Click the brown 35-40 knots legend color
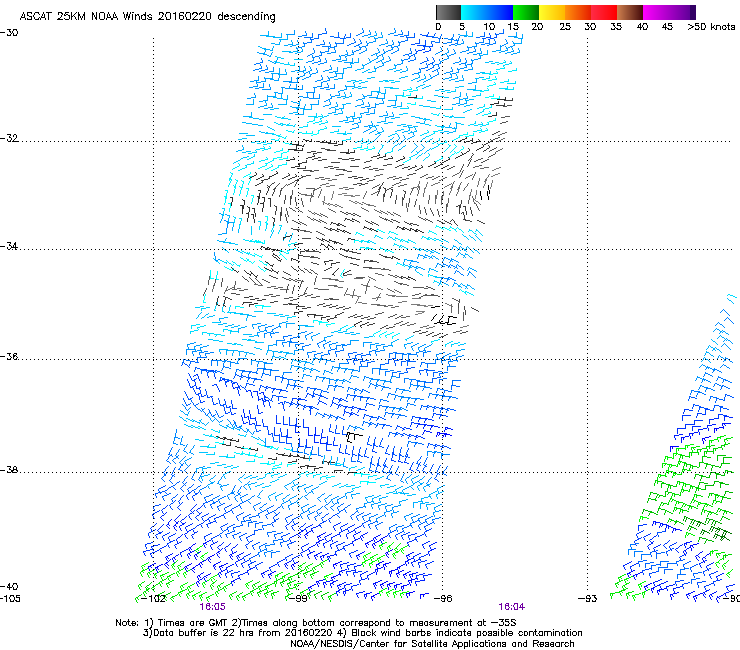740x650 pixels. tap(630, 12)
